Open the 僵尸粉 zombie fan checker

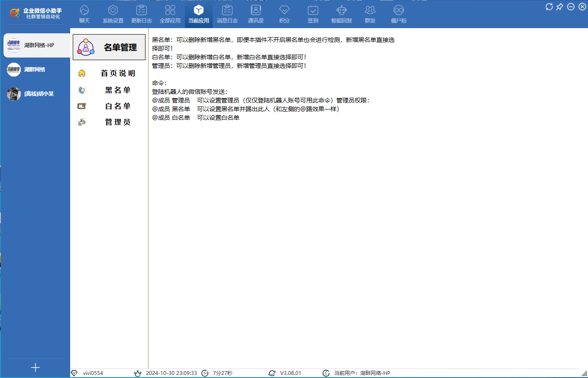pyautogui.click(x=398, y=13)
